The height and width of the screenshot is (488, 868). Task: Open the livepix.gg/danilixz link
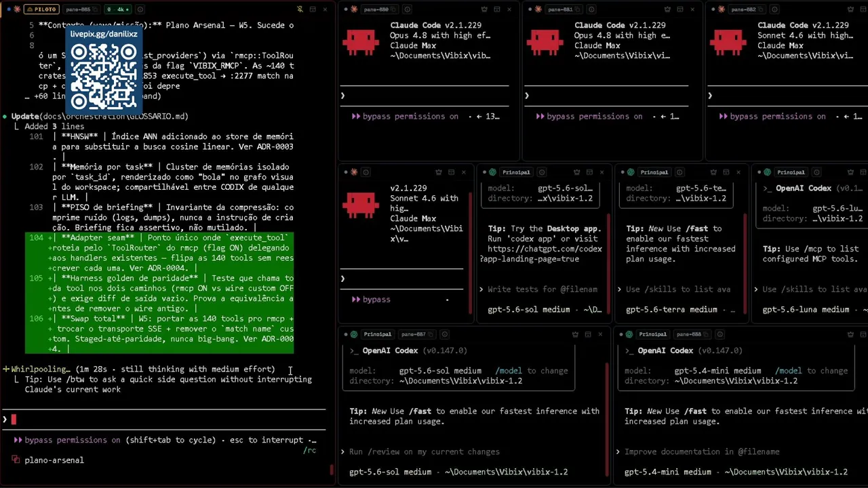click(104, 34)
